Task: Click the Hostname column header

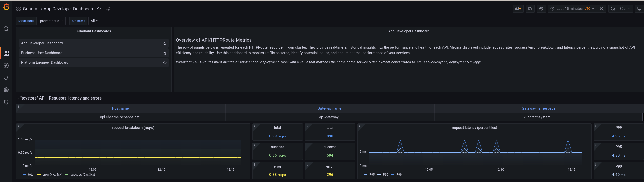Action: [x=120, y=108]
